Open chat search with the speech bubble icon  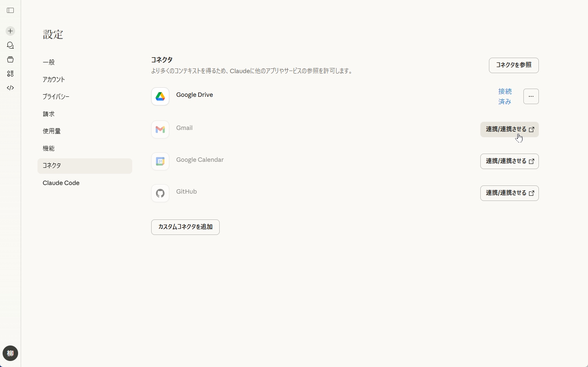(10, 45)
